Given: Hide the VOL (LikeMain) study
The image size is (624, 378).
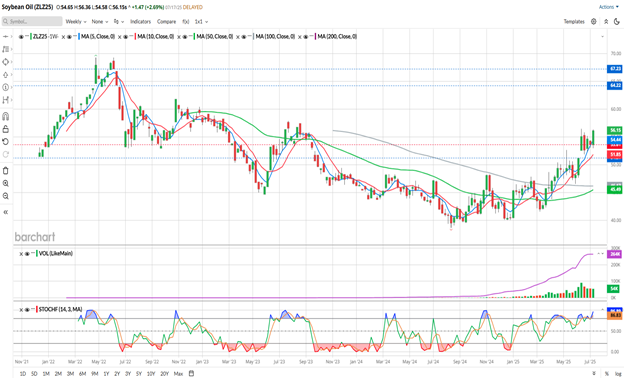Looking at the screenshot, I should pos(27,253).
